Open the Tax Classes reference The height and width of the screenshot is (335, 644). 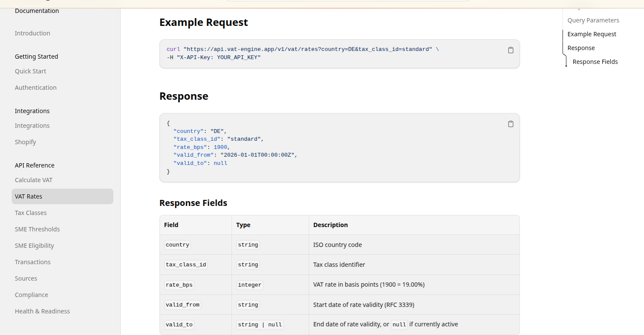click(x=31, y=213)
